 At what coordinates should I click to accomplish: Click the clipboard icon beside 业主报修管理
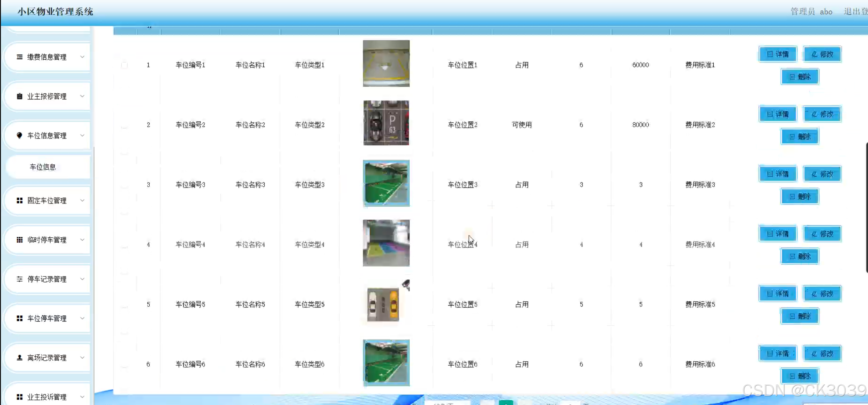click(20, 96)
